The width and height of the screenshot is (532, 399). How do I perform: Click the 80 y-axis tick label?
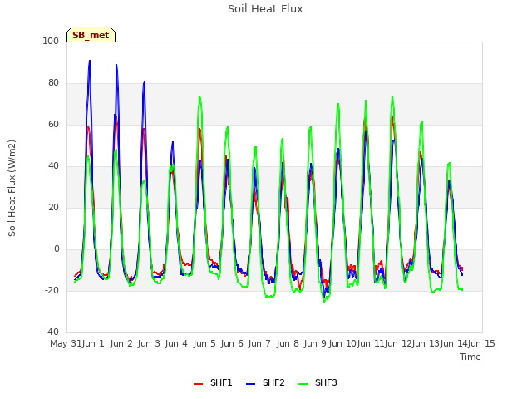click(x=53, y=83)
